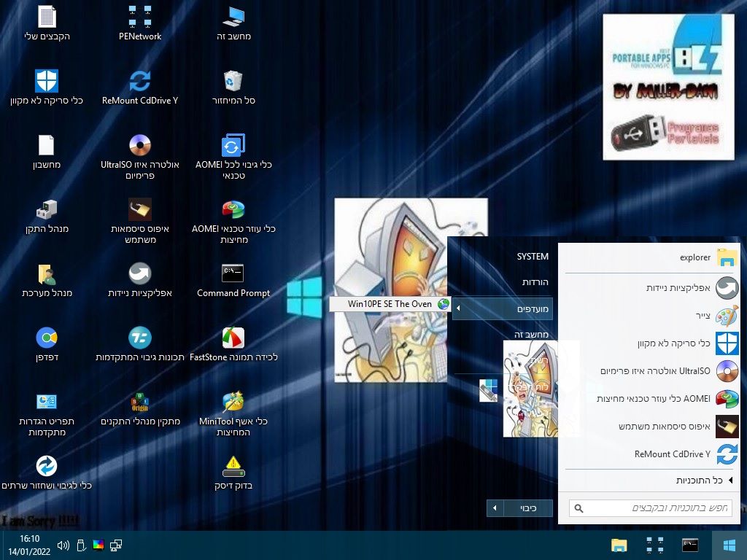
Task: Click the taskbar clock showing 16:10
Action: (x=29, y=545)
